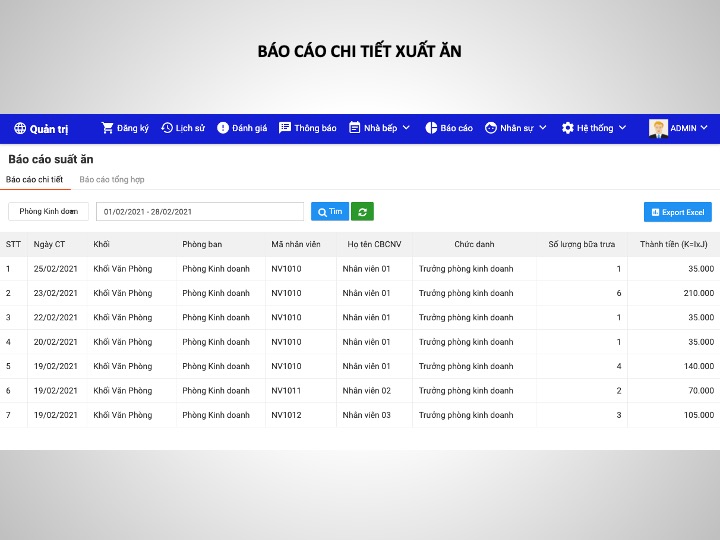Click the globe icon beside Quản trị
This screenshot has height=540, width=720.
(20, 128)
